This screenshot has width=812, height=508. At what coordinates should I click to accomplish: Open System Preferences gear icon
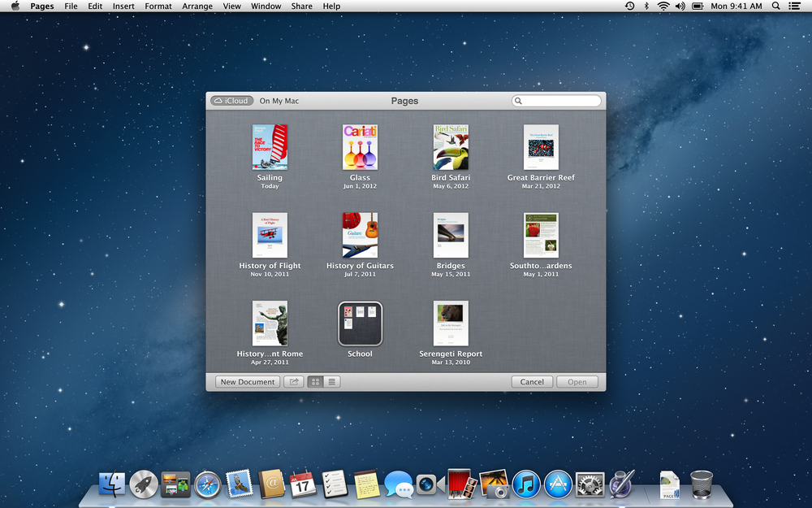click(x=590, y=484)
